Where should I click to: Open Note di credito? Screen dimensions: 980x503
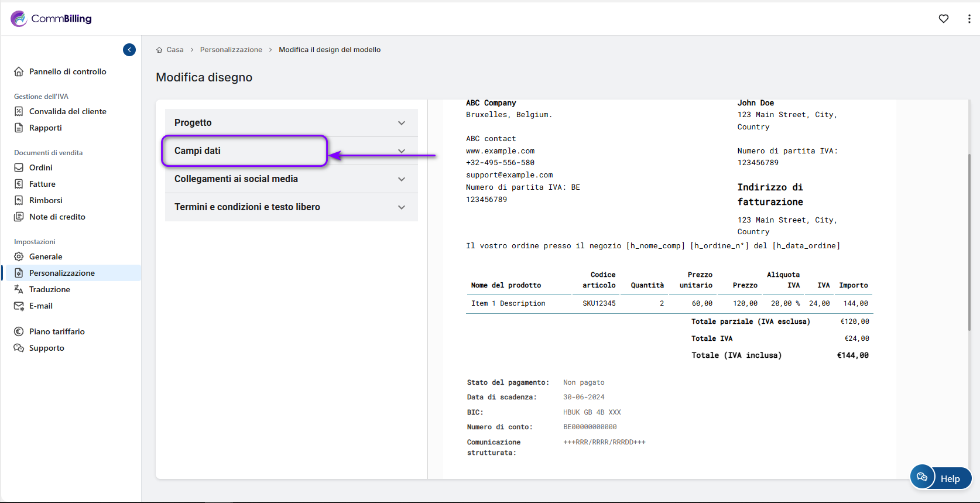[57, 217]
